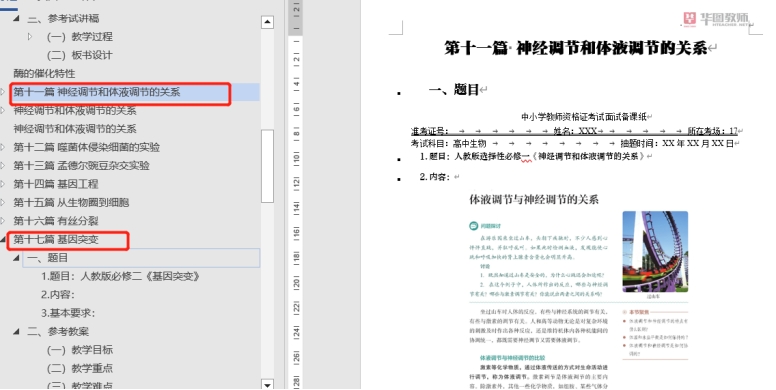776x390 pixels.
Task: Expand the (一) 教学过程 heading
Action: (30, 37)
